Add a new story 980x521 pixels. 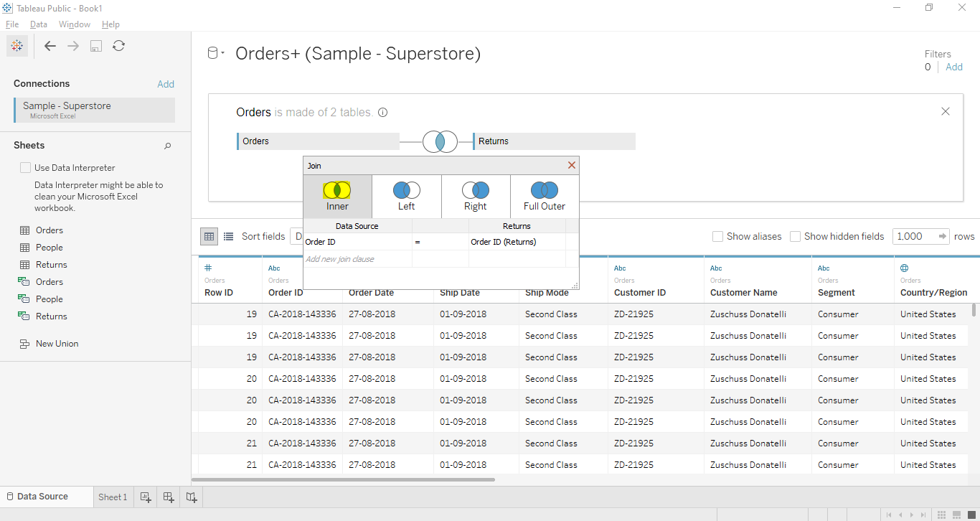tap(192, 497)
